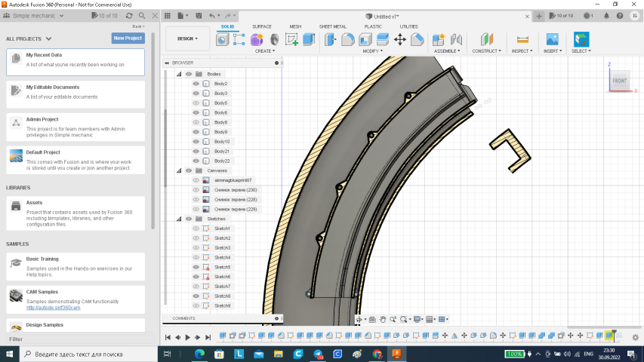Open timeline settings gear
The height and width of the screenshot is (362, 644).
(x=636, y=337)
